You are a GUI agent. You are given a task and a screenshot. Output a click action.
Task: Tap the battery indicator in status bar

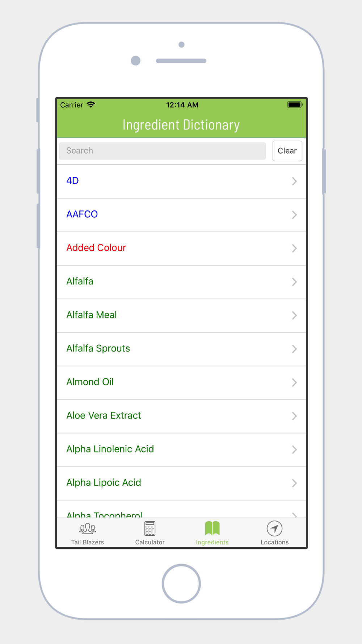[295, 105]
